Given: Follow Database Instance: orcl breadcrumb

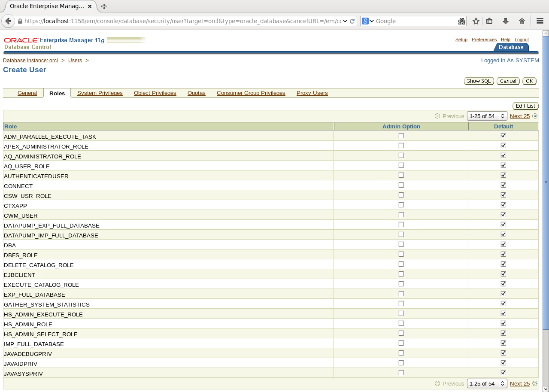Looking at the screenshot, I should coord(30,61).
